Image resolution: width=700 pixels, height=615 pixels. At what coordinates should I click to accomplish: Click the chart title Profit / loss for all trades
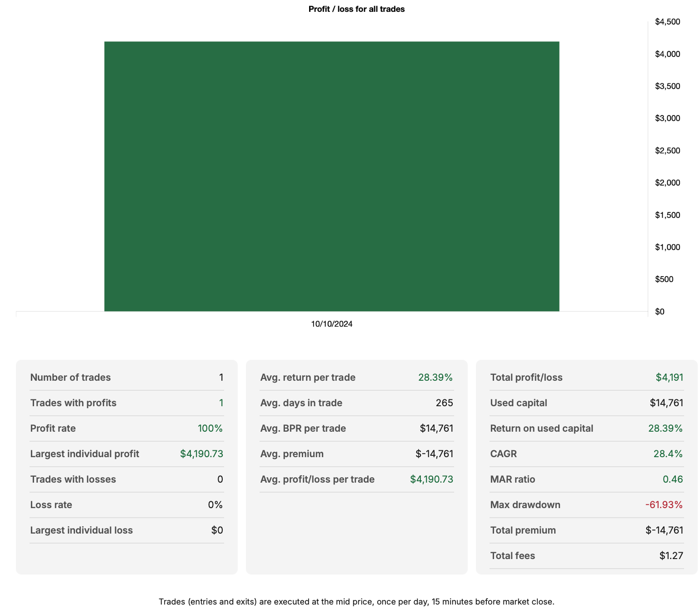click(x=356, y=9)
